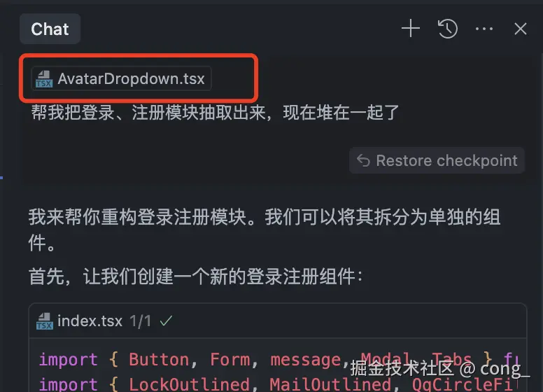543x392 pixels.
Task: Click the reply paragraph starting 我来帮你重构
Action: coord(265,230)
